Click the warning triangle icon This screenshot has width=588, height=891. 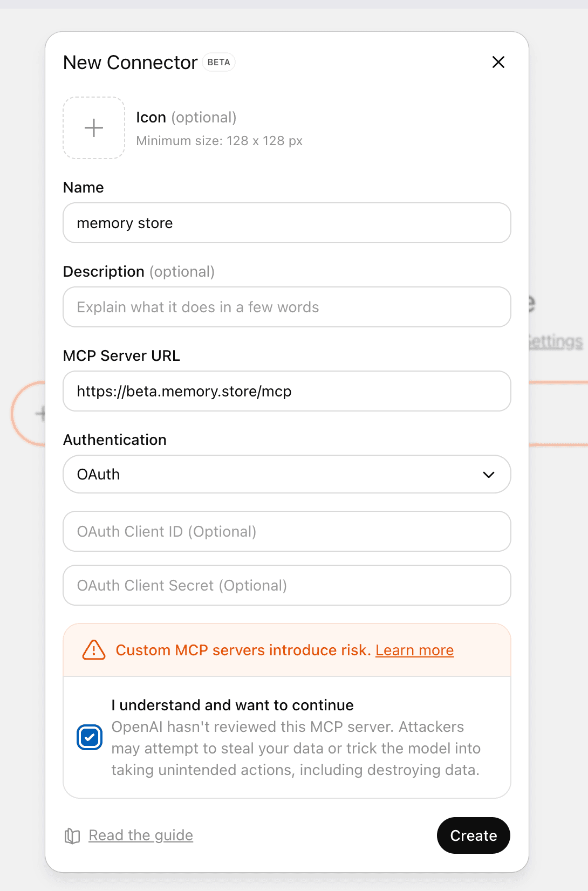(x=94, y=650)
